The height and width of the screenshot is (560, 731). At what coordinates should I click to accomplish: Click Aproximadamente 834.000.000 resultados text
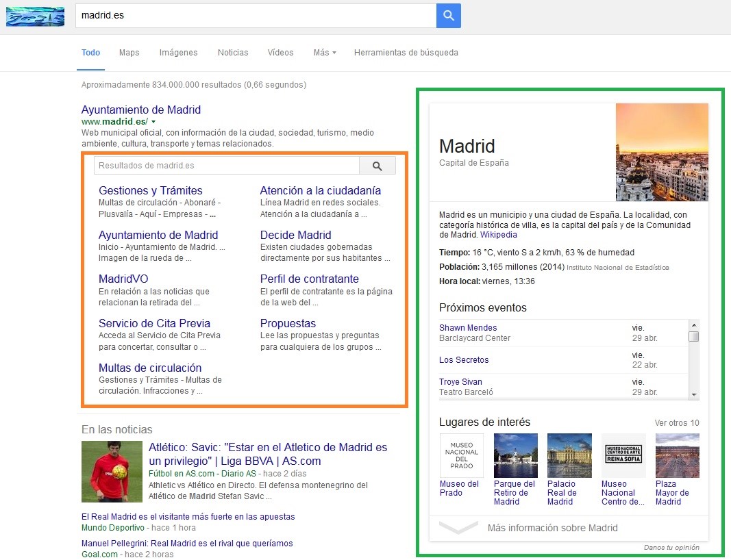(x=194, y=85)
